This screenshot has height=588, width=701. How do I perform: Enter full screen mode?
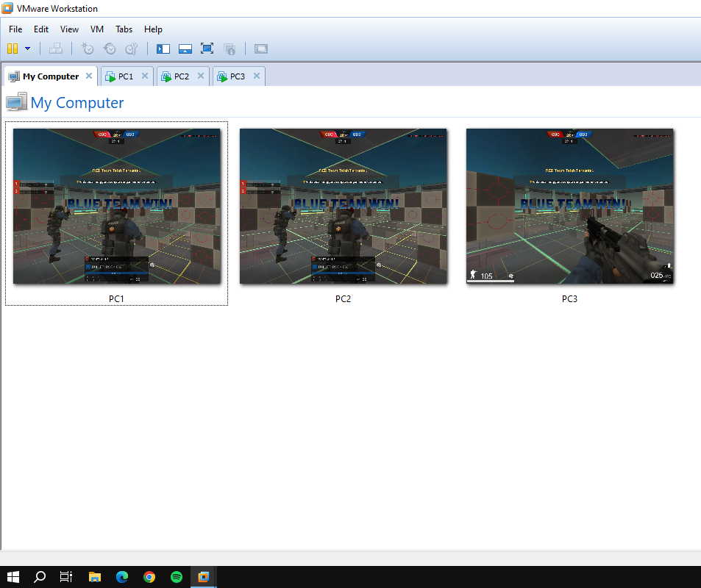pyautogui.click(x=207, y=49)
